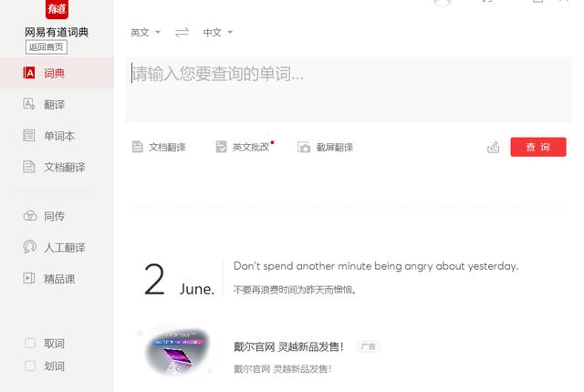
Task: Click the 返回首页 button
Action: 47,47
